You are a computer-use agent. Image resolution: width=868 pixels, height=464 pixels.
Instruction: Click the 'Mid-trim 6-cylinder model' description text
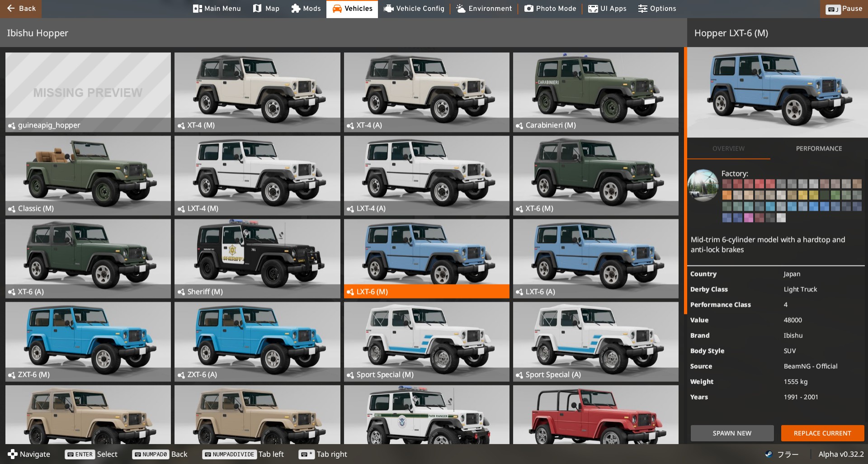click(768, 245)
